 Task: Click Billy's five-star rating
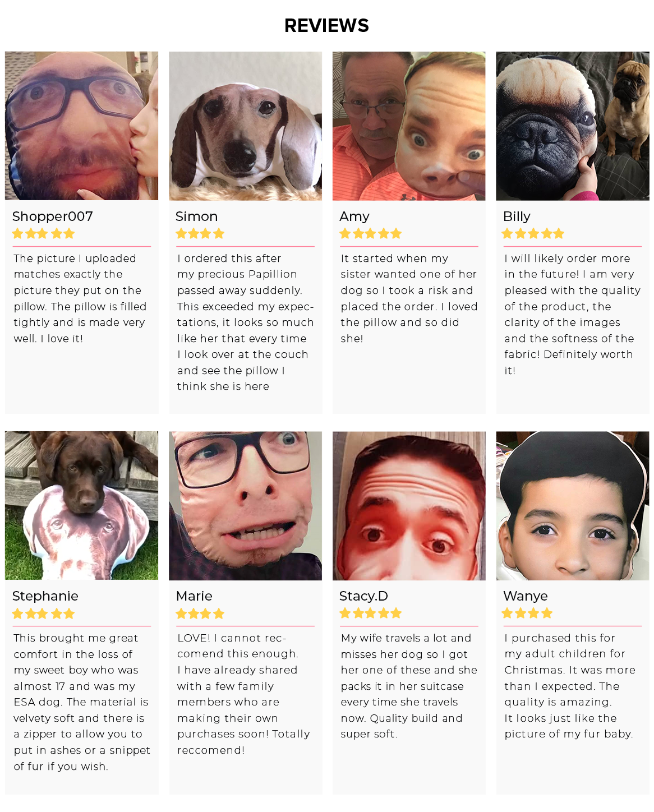(533, 234)
